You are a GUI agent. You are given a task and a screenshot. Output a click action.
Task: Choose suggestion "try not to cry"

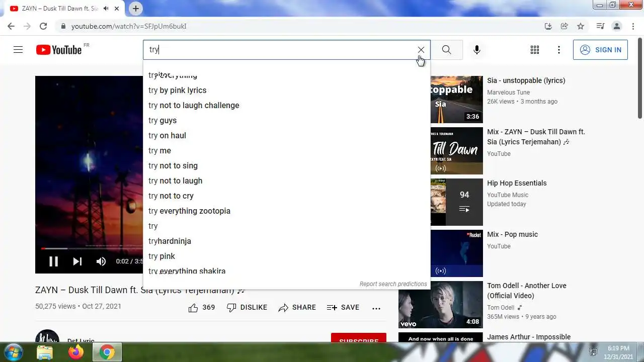tap(287, 196)
